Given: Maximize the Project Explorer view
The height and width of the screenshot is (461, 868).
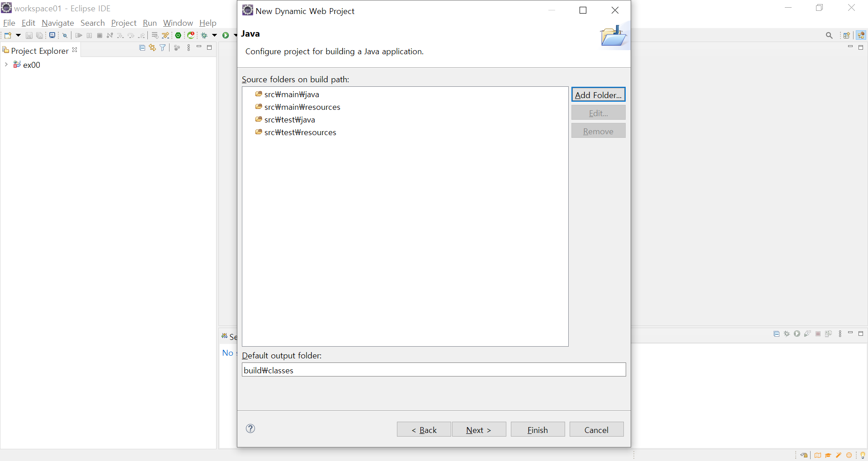Looking at the screenshot, I should (x=209, y=47).
